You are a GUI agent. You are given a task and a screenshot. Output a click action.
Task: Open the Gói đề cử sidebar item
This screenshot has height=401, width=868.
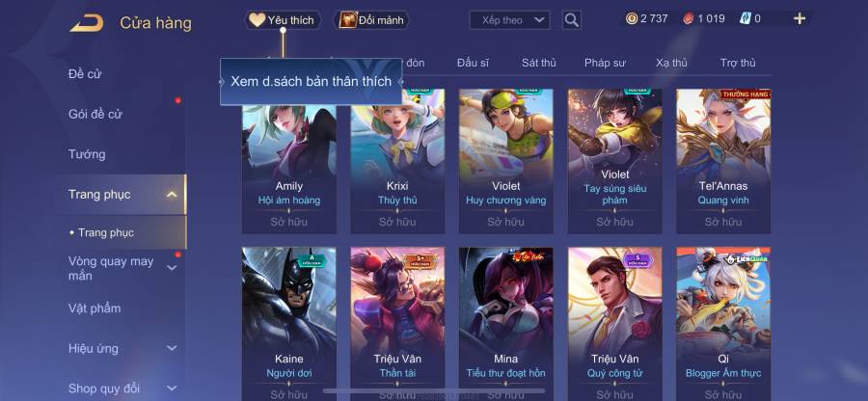95,114
